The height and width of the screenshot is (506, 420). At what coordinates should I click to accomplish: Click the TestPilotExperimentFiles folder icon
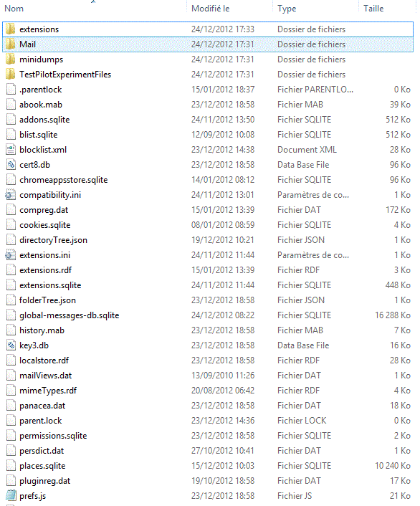10,75
